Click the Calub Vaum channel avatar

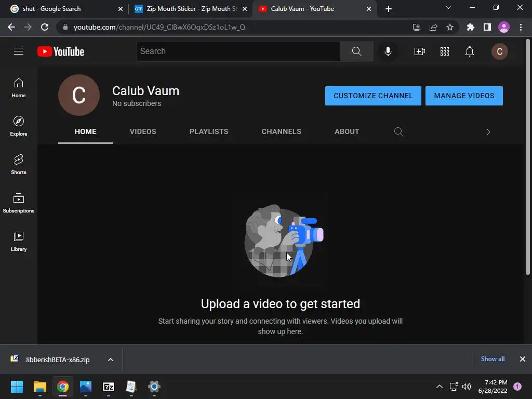[79, 95]
